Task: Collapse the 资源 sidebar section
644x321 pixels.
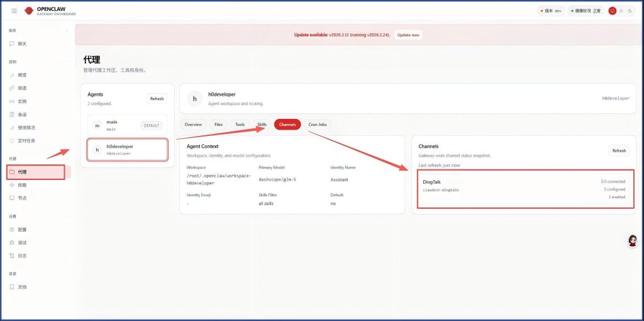Action: click(x=67, y=274)
